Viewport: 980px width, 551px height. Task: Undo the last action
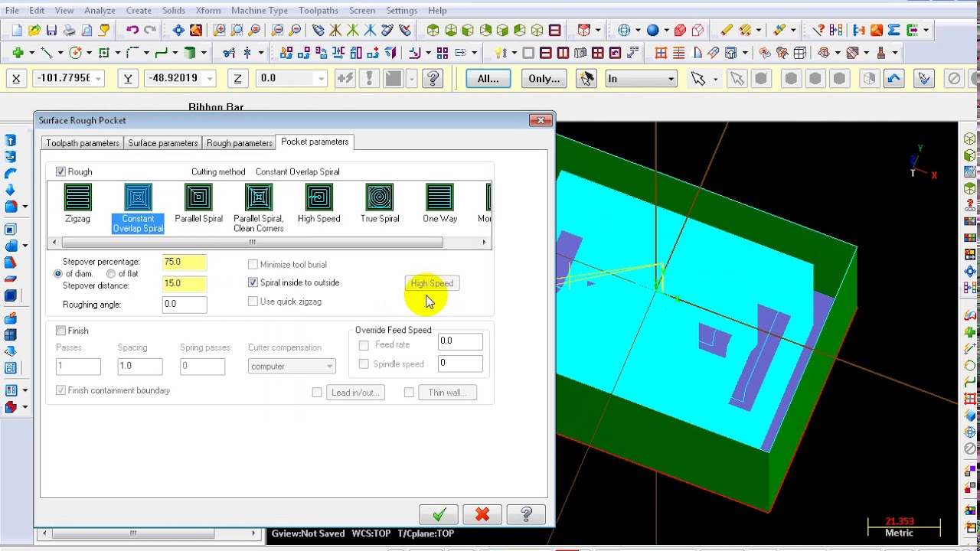pyautogui.click(x=132, y=31)
